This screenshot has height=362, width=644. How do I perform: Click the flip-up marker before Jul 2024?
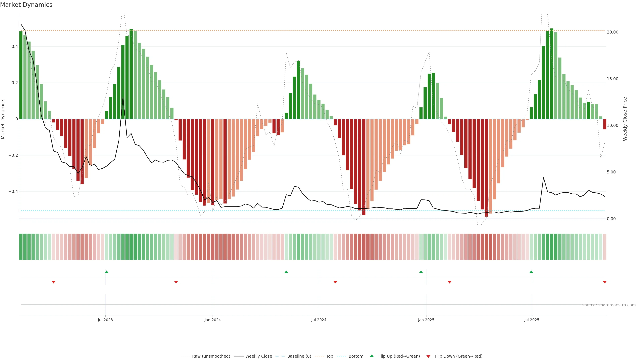[x=286, y=272]
